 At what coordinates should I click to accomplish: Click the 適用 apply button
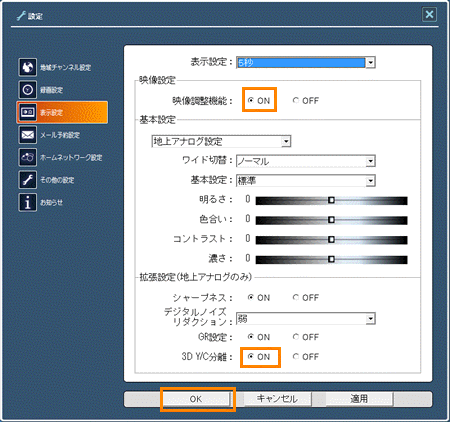pos(359,399)
